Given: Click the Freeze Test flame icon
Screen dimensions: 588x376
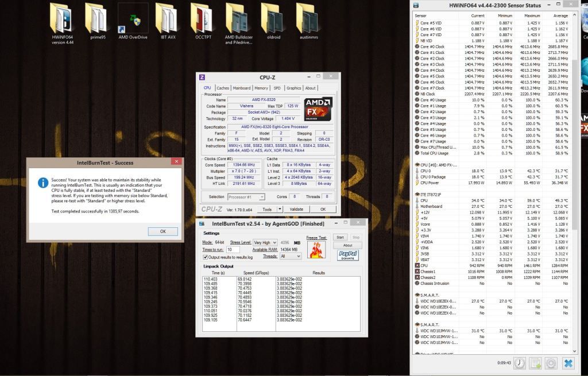Looking at the screenshot, I should [x=315, y=249].
